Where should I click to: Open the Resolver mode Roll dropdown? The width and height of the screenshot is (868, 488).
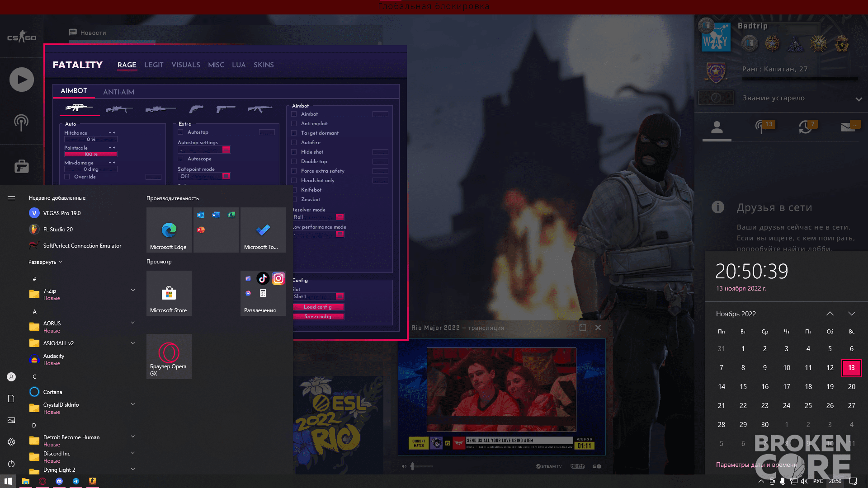tap(318, 217)
